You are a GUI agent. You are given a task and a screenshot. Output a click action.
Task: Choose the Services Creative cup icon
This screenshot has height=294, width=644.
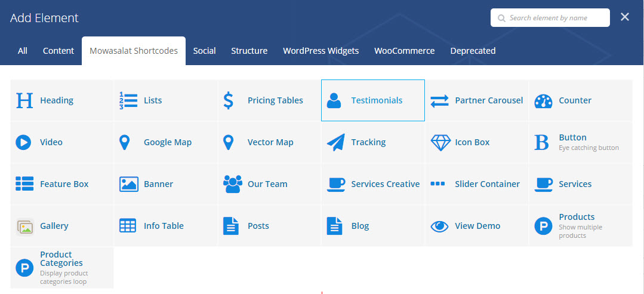click(x=336, y=184)
